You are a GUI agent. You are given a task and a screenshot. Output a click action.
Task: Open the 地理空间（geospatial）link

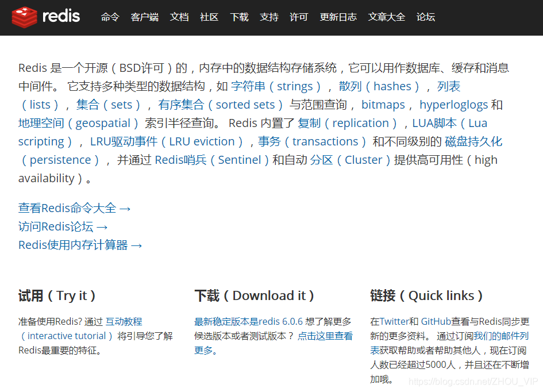click(78, 123)
